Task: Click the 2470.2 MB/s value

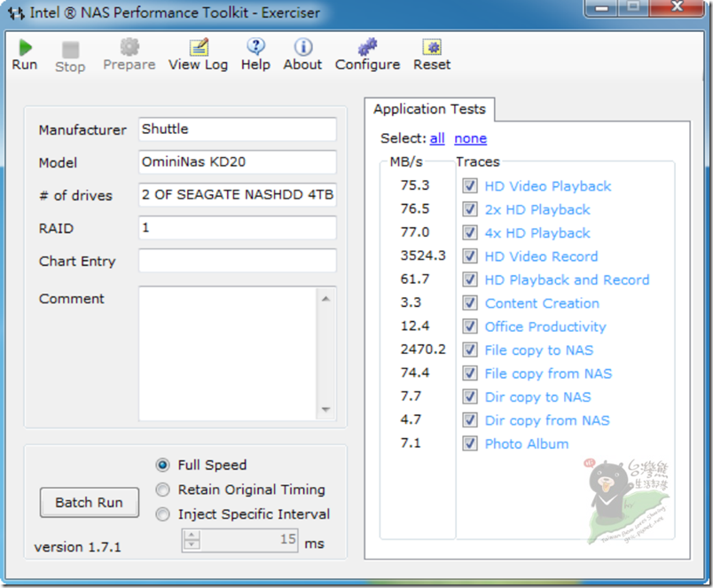Action: [x=423, y=349]
